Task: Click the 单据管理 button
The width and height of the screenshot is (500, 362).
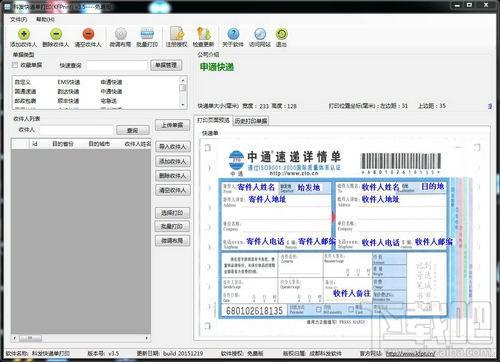Action: (166, 65)
